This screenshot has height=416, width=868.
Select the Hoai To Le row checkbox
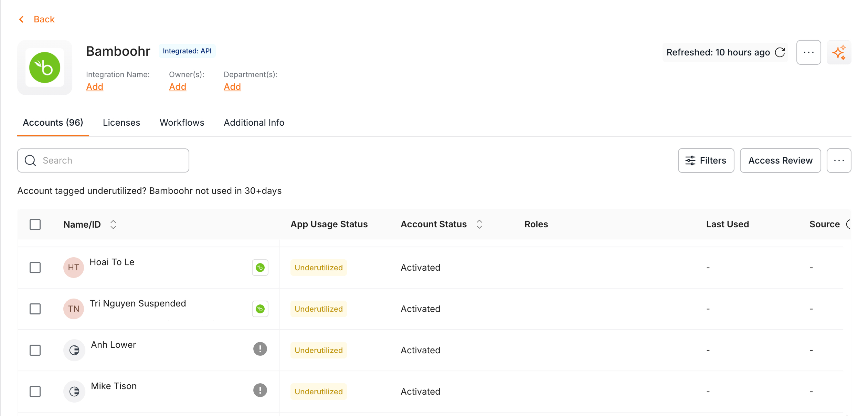(x=35, y=268)
